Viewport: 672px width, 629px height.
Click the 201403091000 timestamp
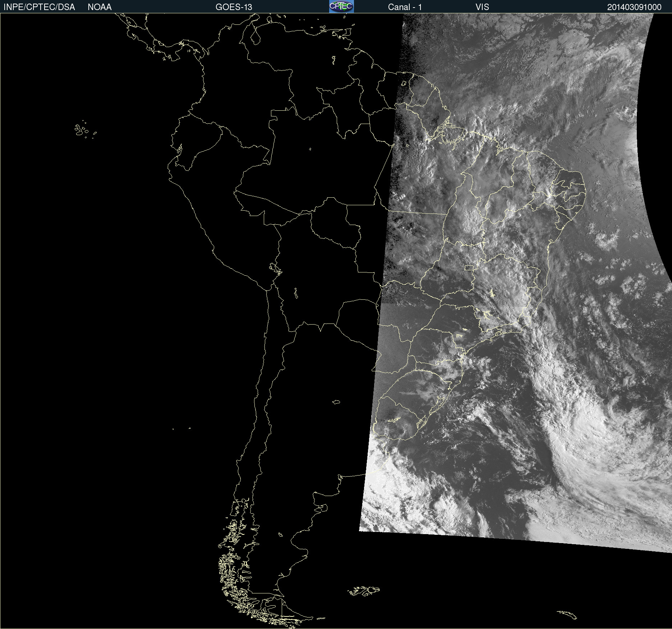634,7
